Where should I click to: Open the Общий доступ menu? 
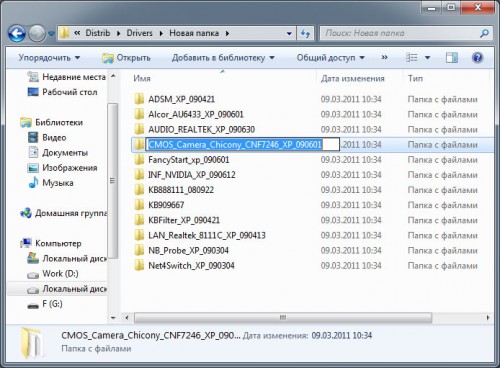point(331,58)
